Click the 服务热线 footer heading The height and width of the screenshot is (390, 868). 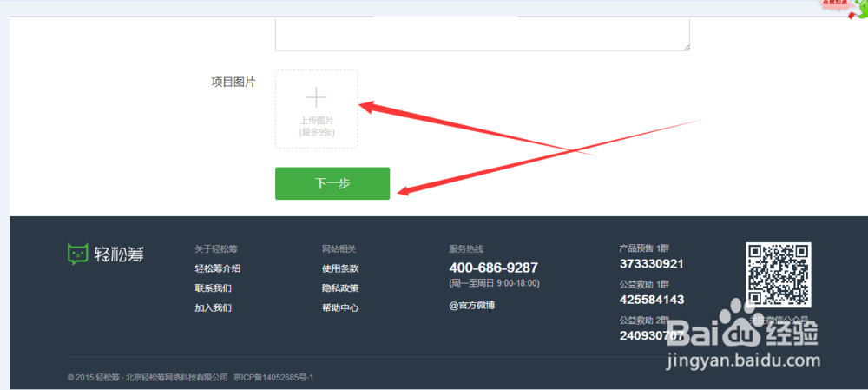point(466,249)
